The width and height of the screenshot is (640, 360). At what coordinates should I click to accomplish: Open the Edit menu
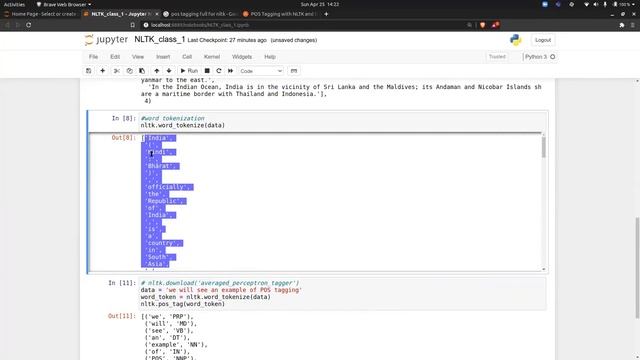tap(115, 57)
